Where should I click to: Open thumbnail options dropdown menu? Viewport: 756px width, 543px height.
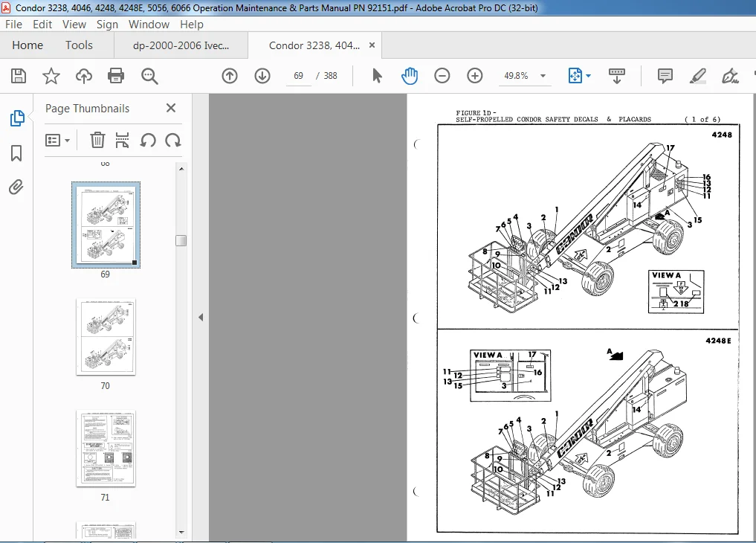[x=57, y=141]
